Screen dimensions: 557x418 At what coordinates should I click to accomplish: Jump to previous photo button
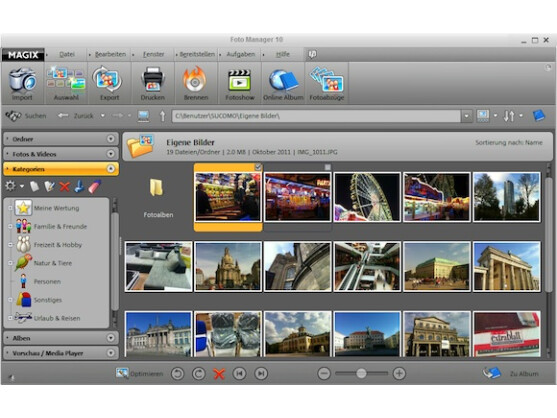click(239, 374)
